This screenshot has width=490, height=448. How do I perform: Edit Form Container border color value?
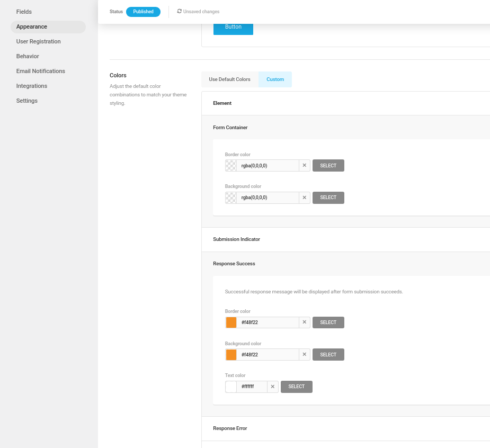268,166
